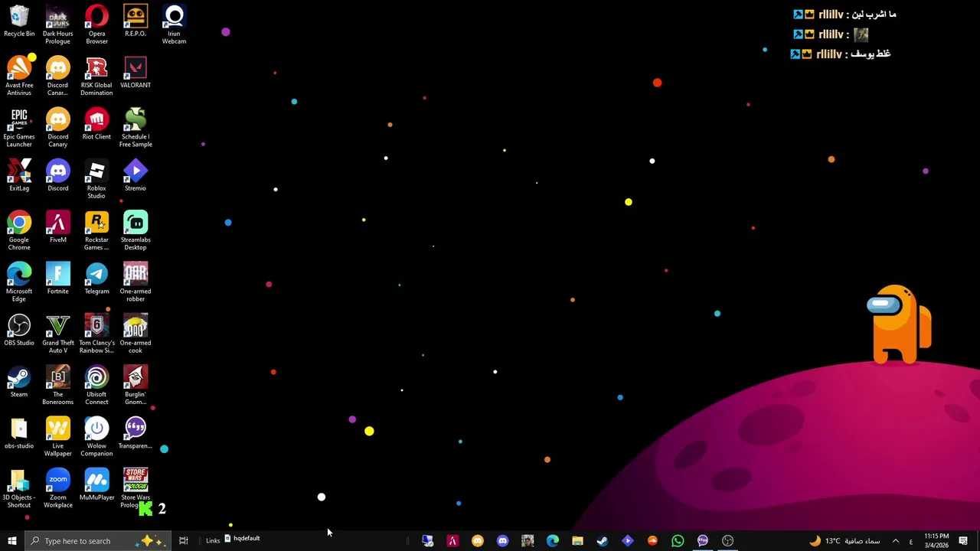Select Wolow Companion desktop icon
The image size is (980, 551).
96,437
